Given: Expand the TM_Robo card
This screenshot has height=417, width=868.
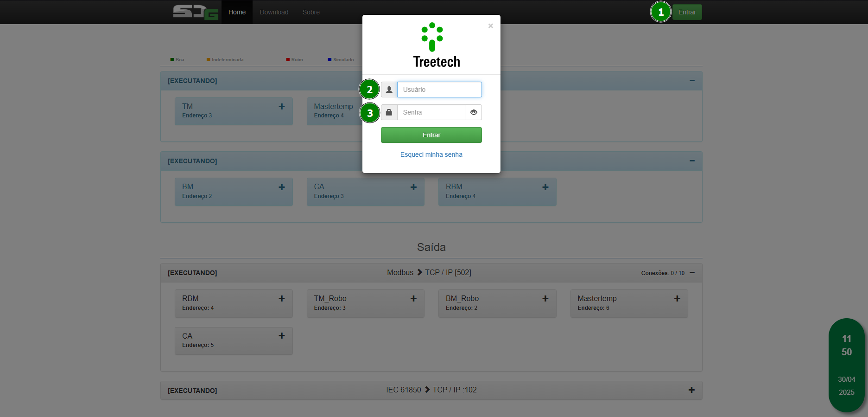Looking at the screenshot, I should click(x=413, y=299).
